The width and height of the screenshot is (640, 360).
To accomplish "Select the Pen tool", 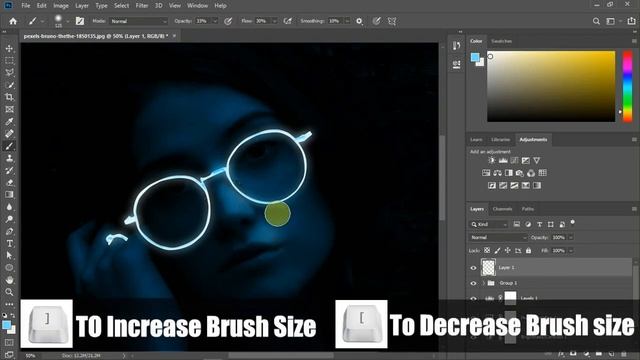I will [9, 231].
